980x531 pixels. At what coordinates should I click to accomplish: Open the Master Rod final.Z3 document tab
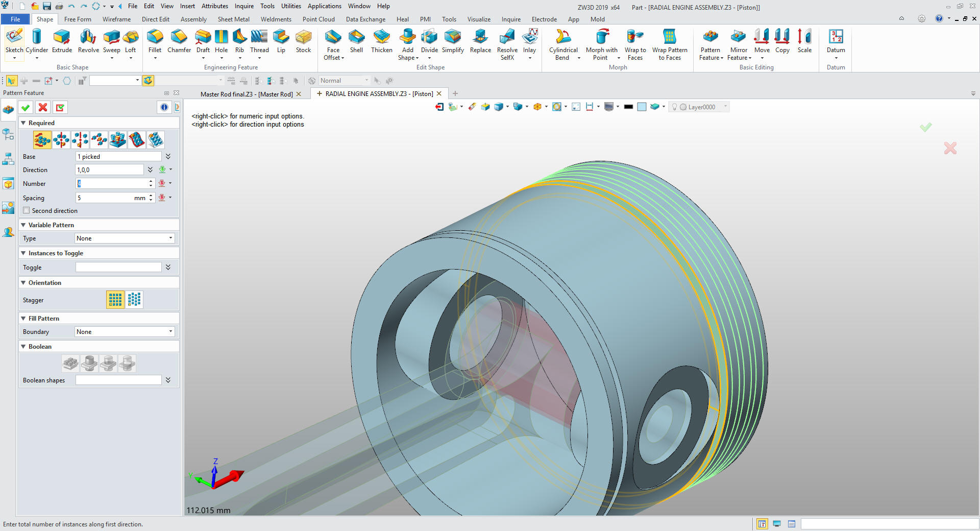coord(246,94)
